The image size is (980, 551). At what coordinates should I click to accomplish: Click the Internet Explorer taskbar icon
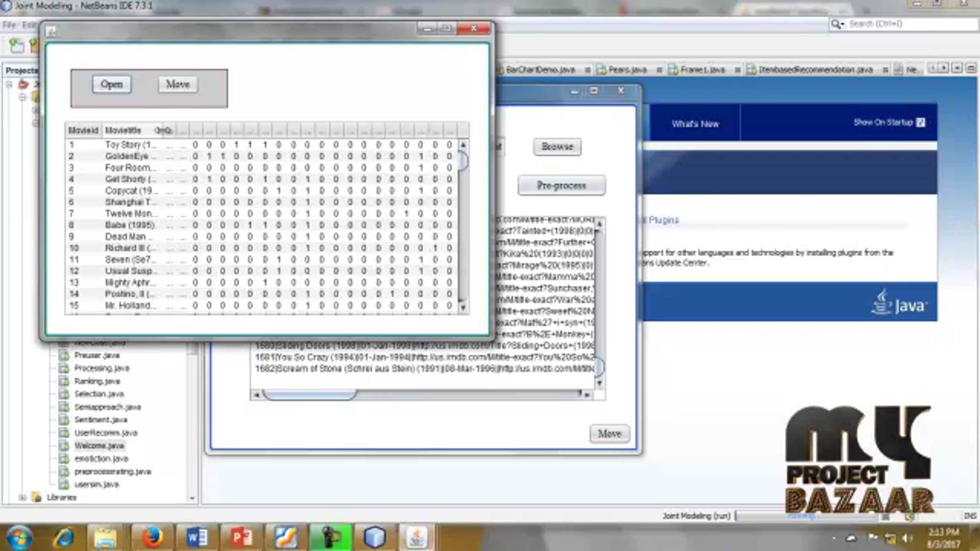point(64,537)
